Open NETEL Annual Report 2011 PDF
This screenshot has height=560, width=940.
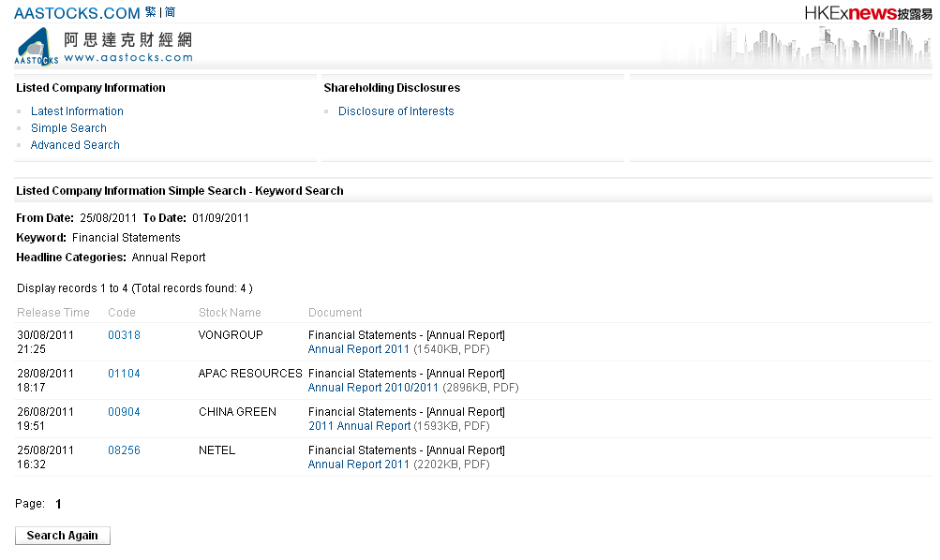(x=359, y=464)
